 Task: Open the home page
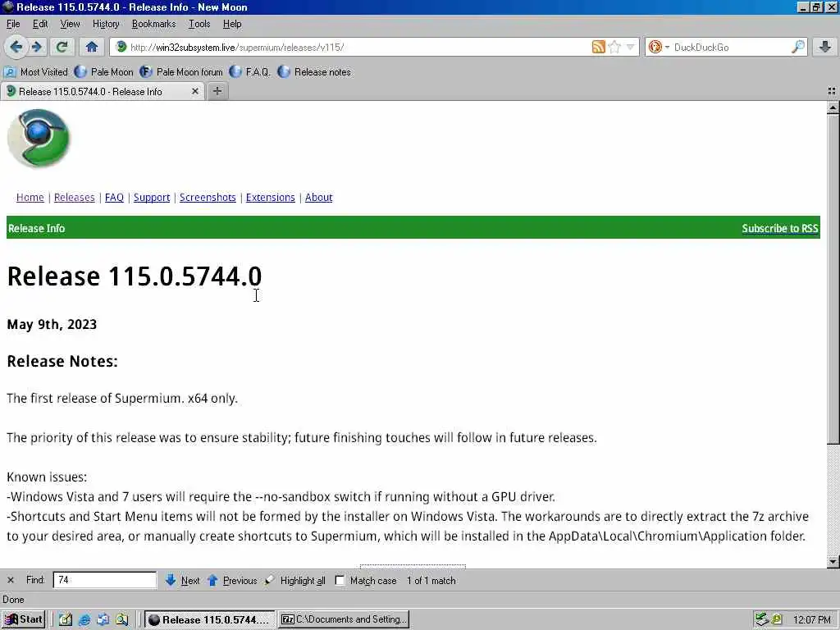tap(92, 47)
